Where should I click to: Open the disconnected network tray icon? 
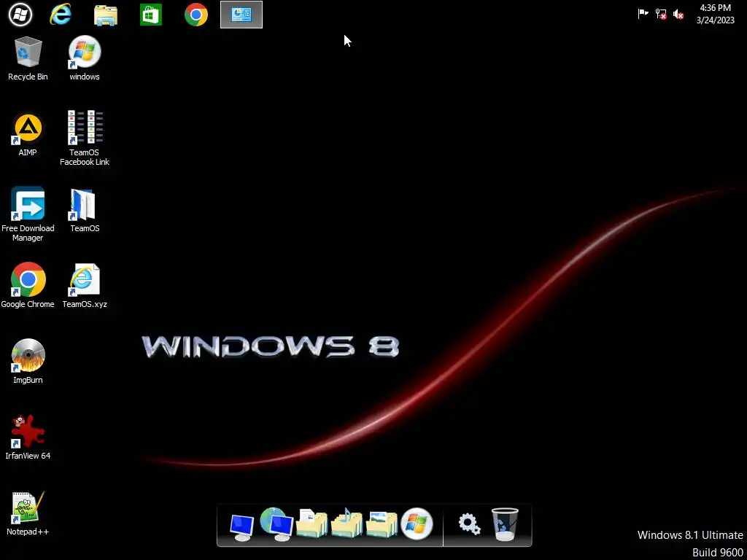pyautogui.click(x=661, y=14)
